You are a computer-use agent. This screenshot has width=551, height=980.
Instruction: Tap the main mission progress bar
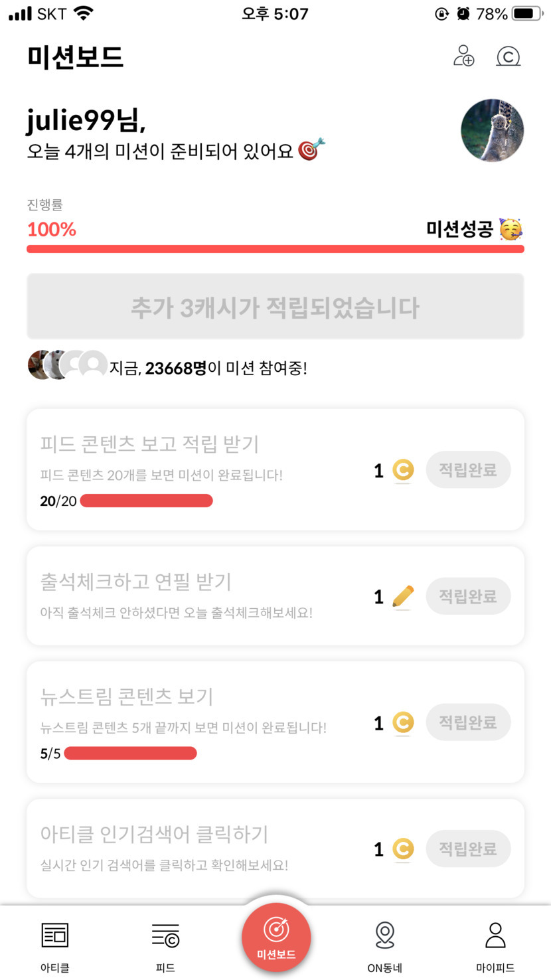tap(275, 249)
